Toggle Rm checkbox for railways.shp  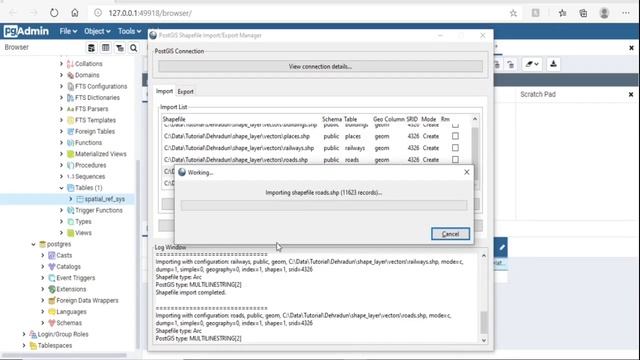click(455, 148)
